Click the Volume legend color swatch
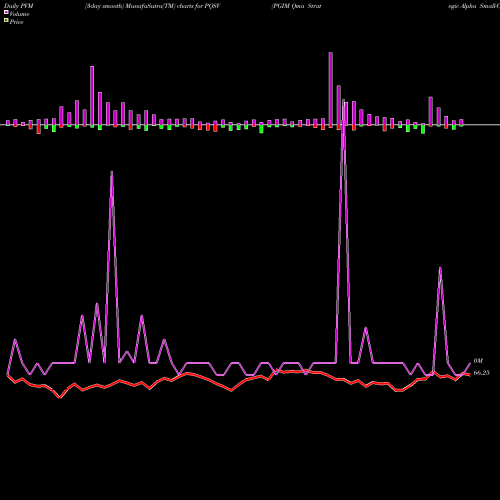The image size is (500, 500). click(x=6, y=12)
